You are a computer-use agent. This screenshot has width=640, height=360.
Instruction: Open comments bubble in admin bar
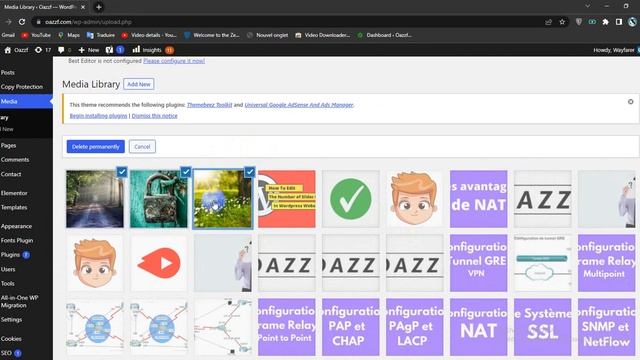tap(64, 50)
